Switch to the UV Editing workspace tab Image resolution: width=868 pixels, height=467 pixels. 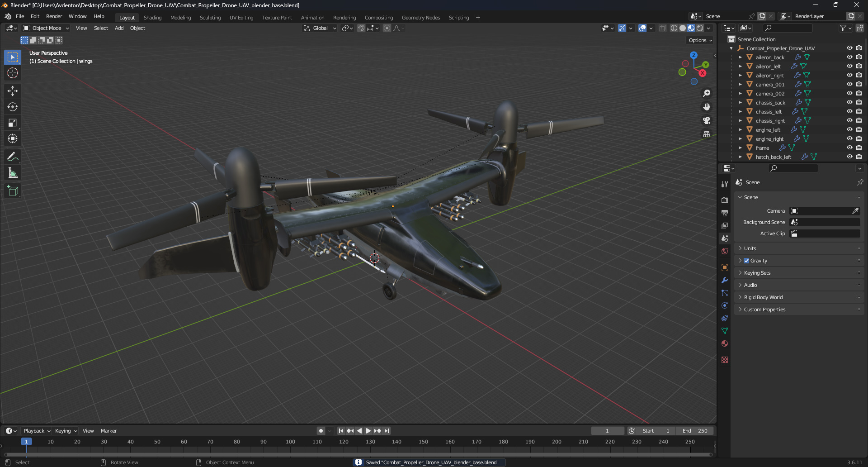click(241, 18)
